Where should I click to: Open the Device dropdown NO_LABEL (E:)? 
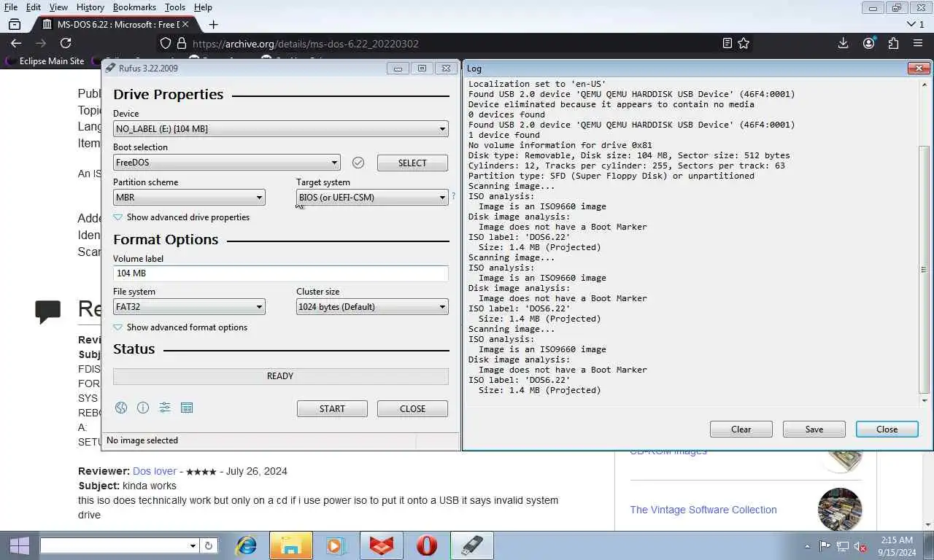point(280,129)
